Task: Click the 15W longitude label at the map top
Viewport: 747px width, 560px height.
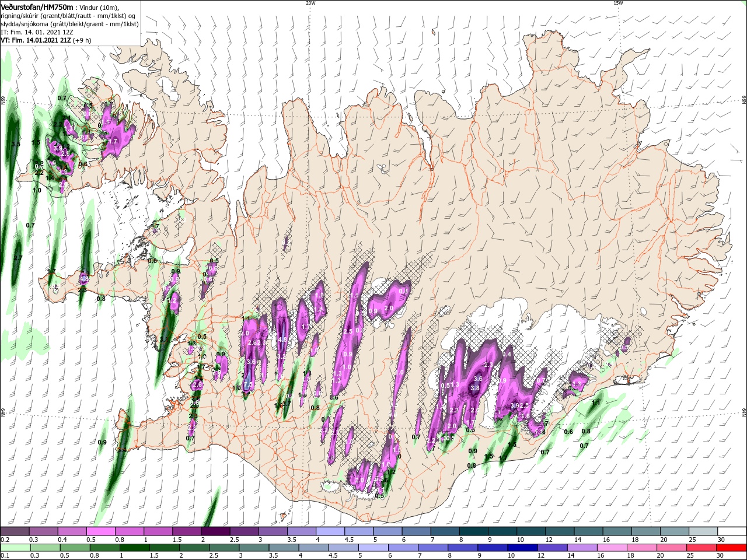Action: (618, 3)
